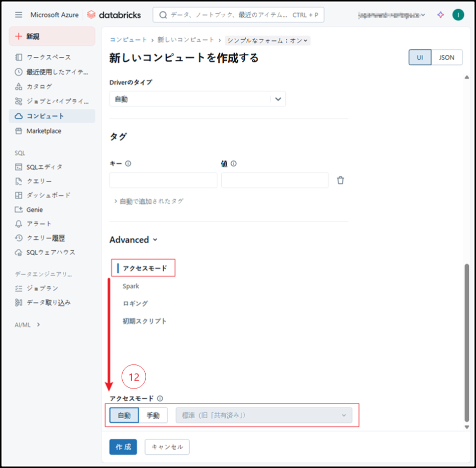
Task: Click the 新規 plus button
Action: pos(52,36)
